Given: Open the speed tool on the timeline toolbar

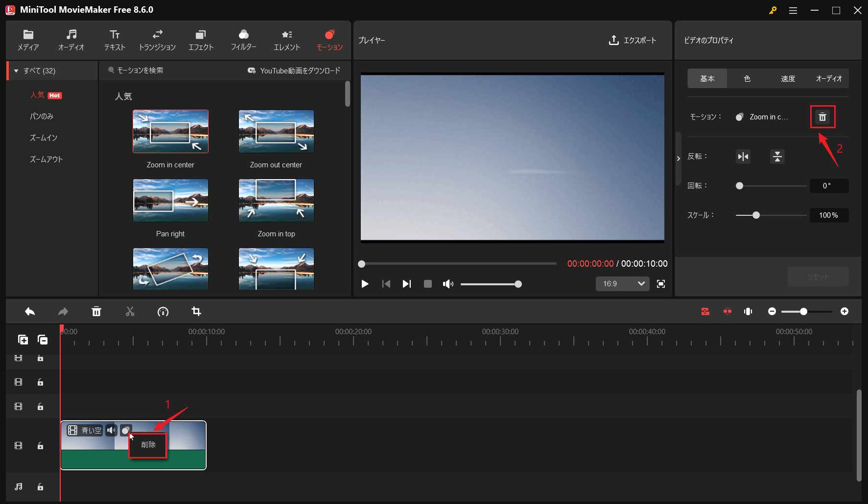Looking at the screenshot, I should [163, 312].
